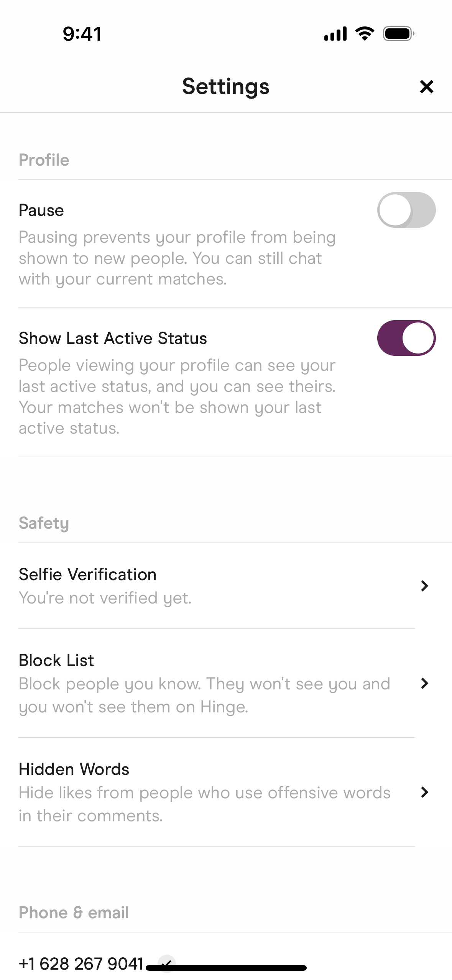Tap the phone number +1 628 267 9041
452x980 pixels.
(81, 964)
